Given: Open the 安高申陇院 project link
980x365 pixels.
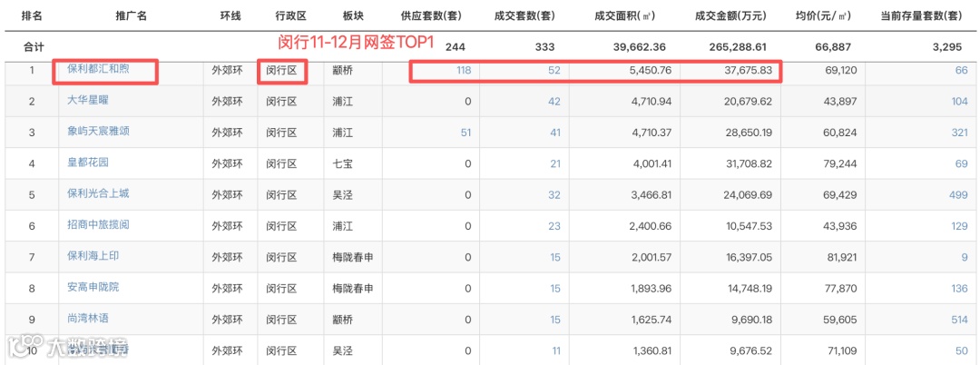Looking at the screenshot, I should 93,287.
